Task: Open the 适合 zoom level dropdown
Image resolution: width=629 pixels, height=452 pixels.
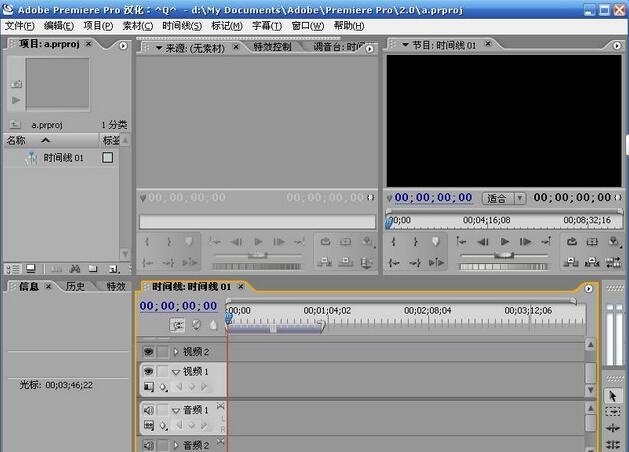Action: pyautogui.click(x=504, y=198)
